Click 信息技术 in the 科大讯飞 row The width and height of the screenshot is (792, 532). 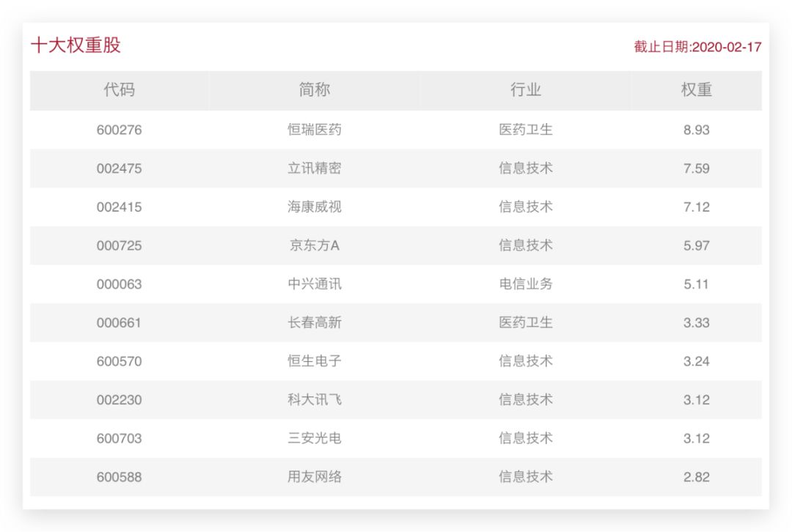click(525, 400)
